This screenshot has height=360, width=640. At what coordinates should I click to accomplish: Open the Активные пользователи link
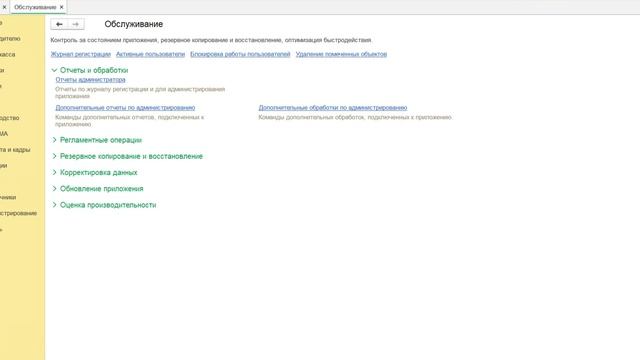(x=150, y=54)
